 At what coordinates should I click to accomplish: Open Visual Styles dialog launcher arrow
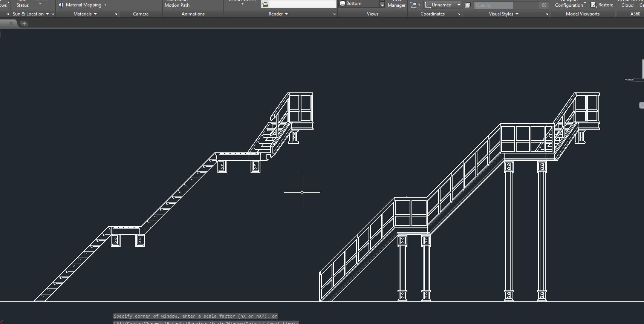tap(547, 14)
